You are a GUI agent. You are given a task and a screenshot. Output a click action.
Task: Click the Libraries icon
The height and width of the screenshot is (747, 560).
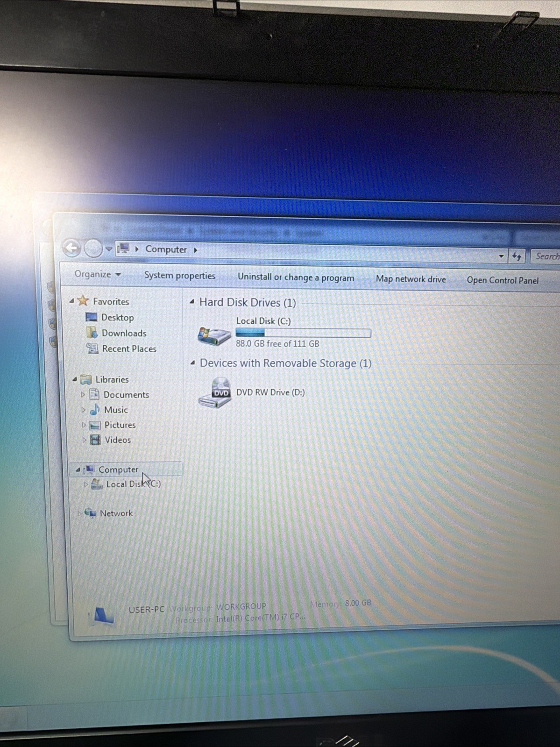click(86, 379)
